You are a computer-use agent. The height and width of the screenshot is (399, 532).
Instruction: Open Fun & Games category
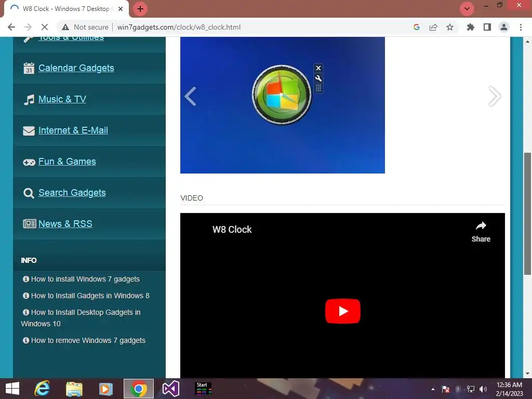pos(67,162)
